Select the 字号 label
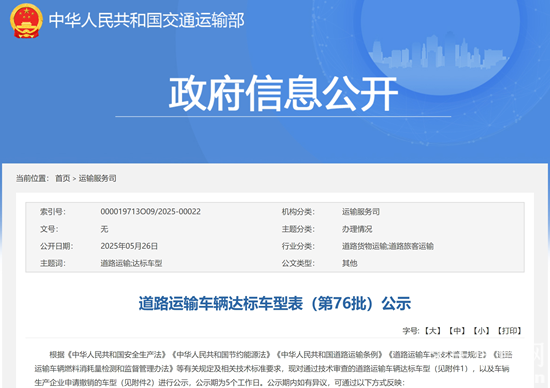 [x=411, y=330]
